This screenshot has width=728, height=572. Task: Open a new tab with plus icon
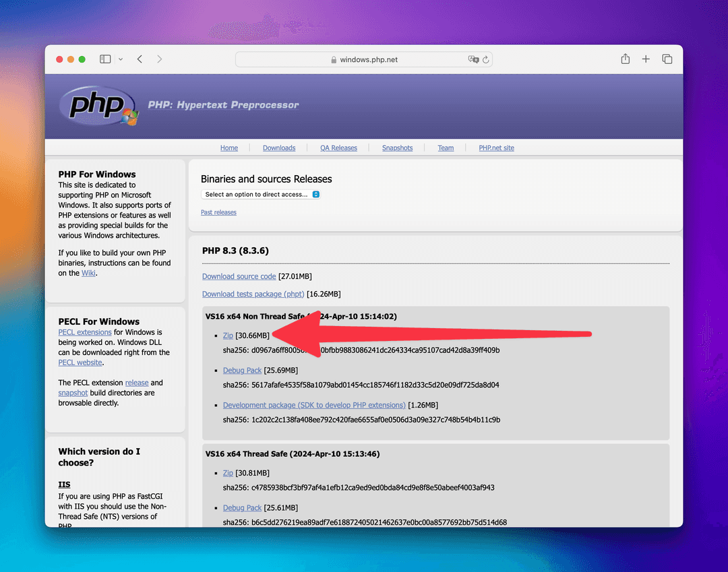646,59
